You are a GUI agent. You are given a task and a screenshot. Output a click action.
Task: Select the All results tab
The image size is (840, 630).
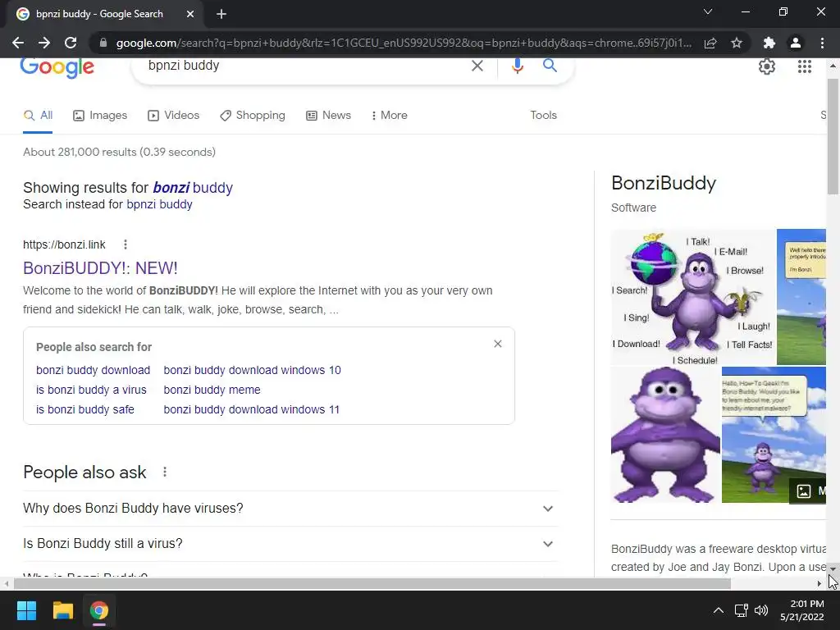coord(38,115)
